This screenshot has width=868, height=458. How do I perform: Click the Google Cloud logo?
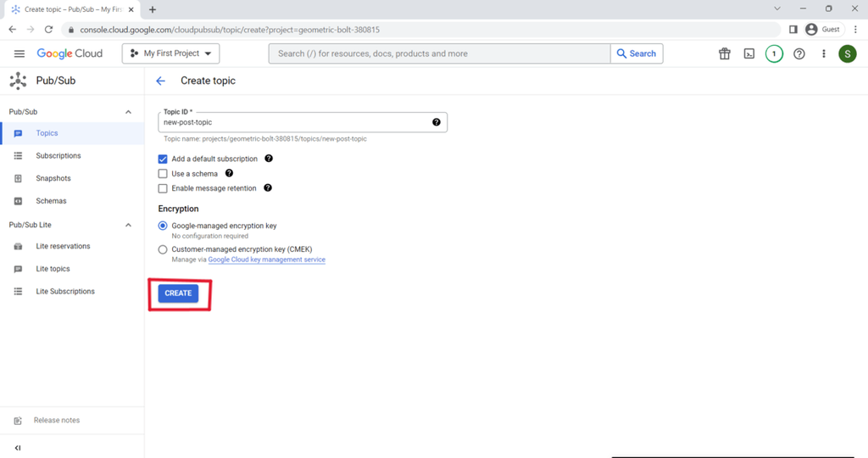70,53
